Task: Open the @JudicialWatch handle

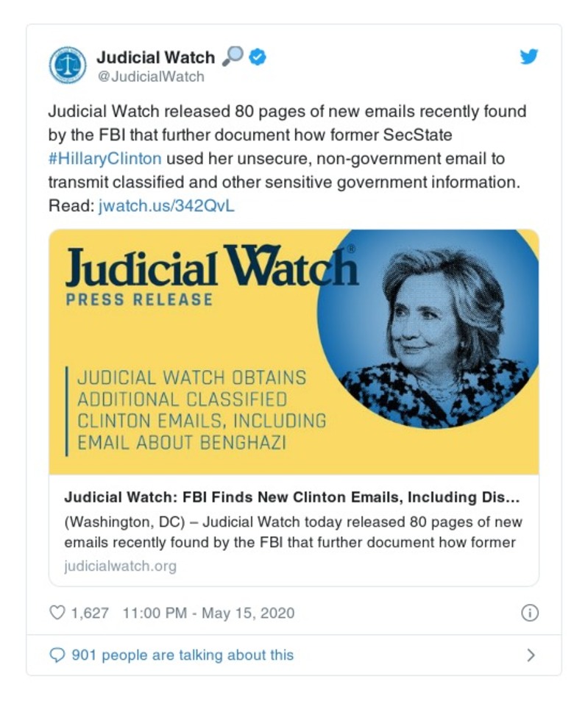Action: pyautogui.click(x=151, y=77)
